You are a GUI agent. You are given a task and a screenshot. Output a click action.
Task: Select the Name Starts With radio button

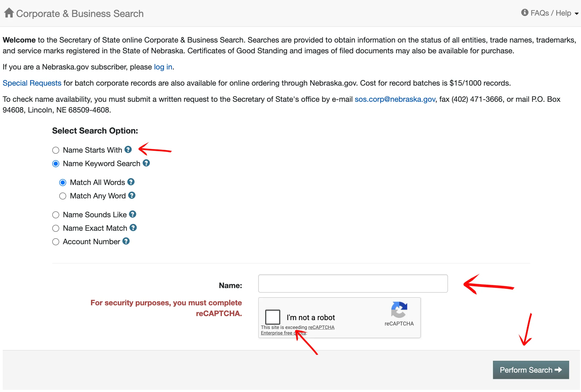click(56, 150)
